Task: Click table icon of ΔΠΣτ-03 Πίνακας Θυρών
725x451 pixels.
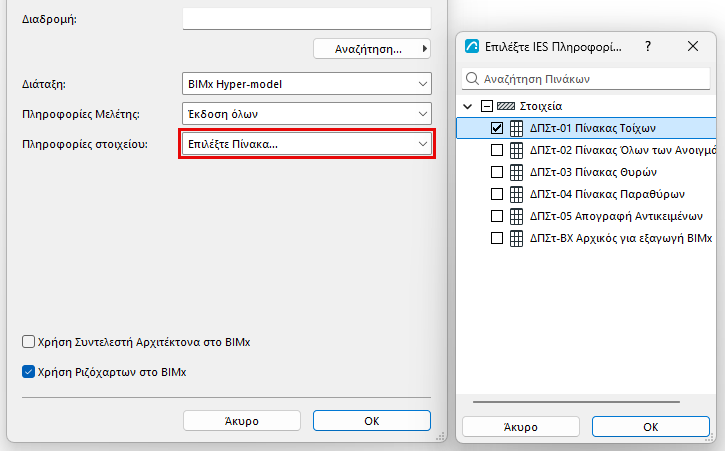Action: [516, 172]
